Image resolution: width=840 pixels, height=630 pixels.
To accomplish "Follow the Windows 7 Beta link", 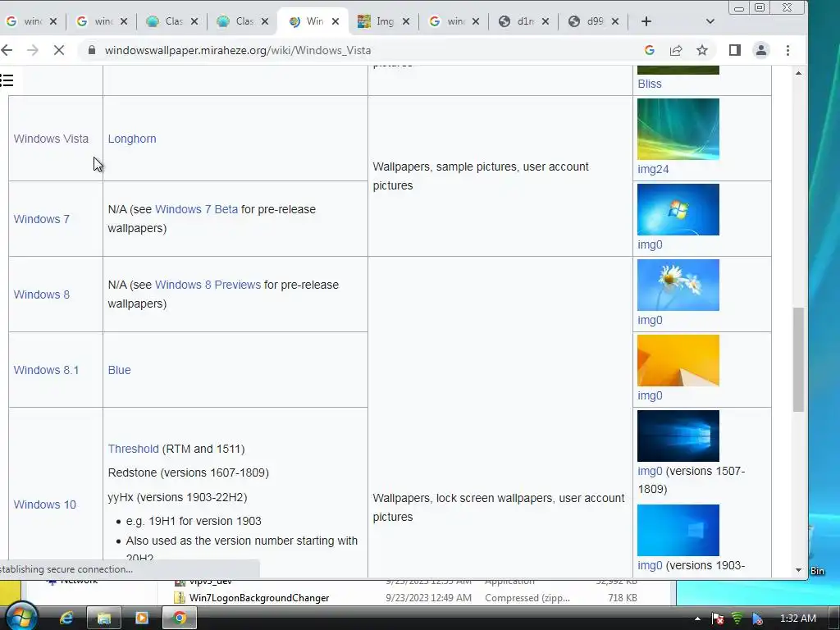I will [196, 209].
